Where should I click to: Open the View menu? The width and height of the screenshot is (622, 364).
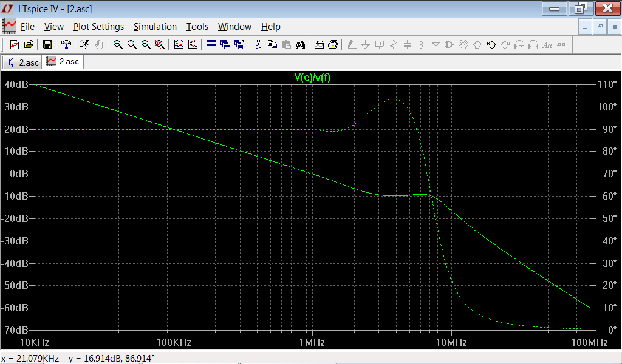[x=54, y=27]
